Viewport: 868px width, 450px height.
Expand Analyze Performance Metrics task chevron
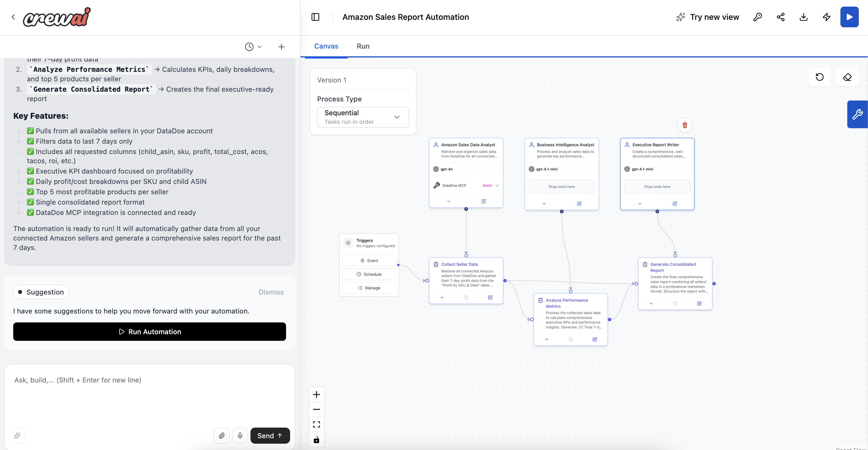[547, 339]
